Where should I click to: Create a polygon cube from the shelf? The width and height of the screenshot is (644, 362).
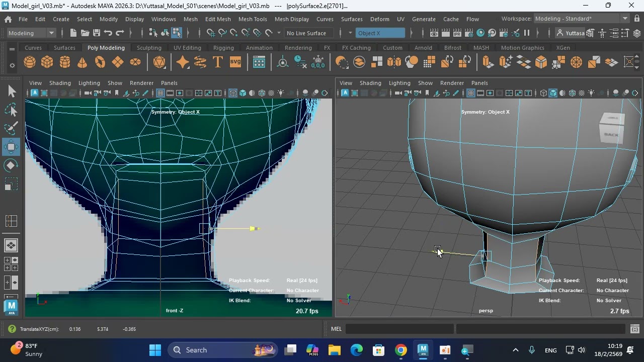point(47,62)
